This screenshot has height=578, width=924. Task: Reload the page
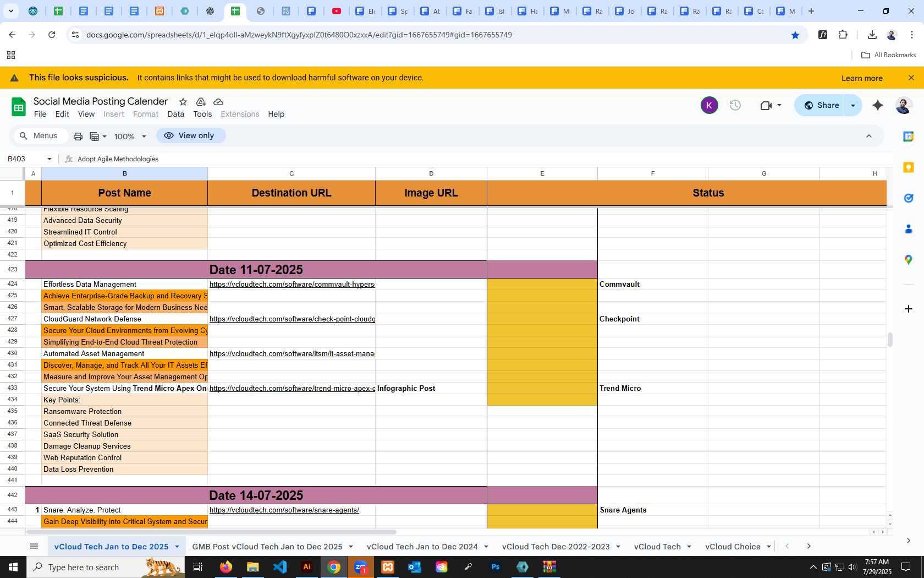pos(52,35)
